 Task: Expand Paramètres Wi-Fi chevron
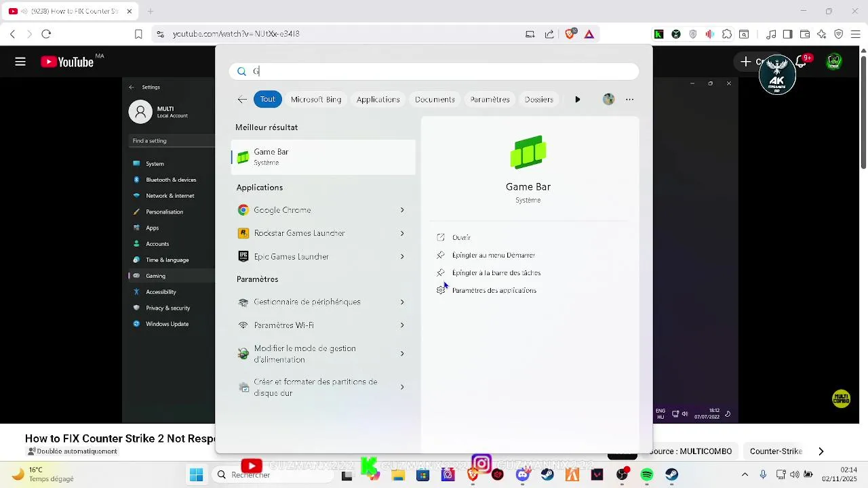402,325
